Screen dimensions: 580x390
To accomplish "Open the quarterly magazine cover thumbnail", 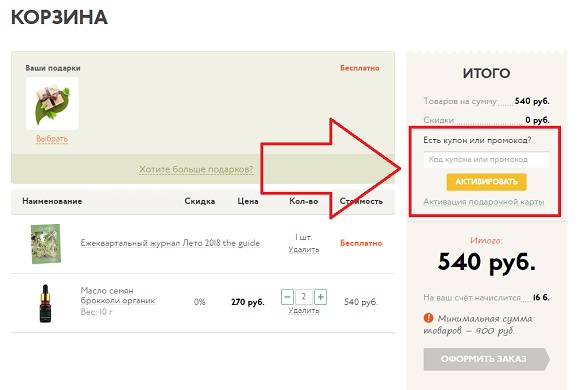I will pos(46,243).
